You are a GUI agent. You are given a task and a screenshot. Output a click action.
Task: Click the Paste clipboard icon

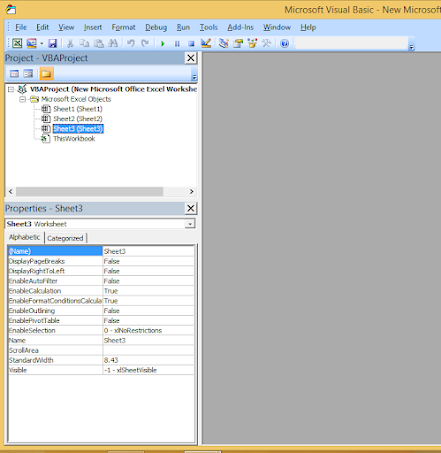tap(99, 43)
